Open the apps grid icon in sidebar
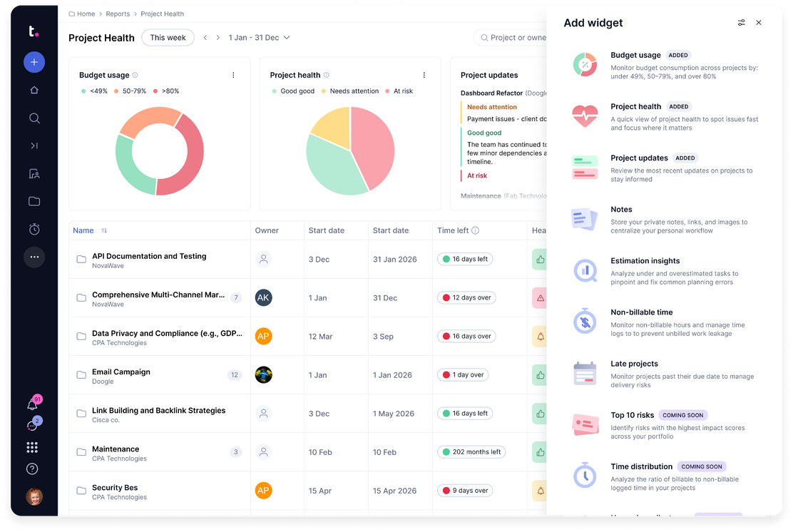Screen dimensions: 793x532 [x=32, y=447]
